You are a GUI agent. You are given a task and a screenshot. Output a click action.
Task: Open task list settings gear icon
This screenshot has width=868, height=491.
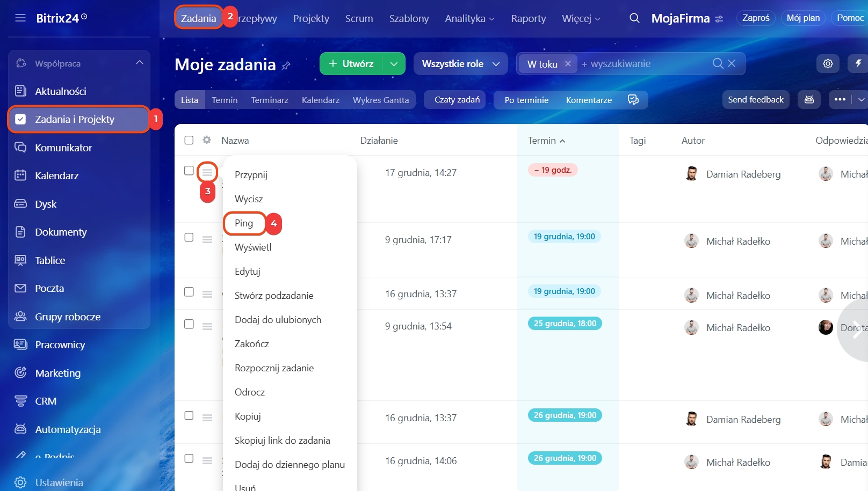pos(828,64)
